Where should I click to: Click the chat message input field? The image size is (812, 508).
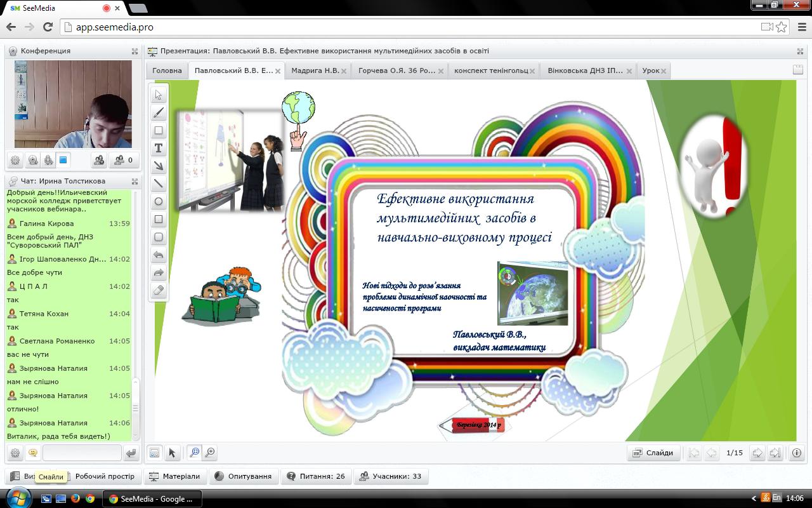coord(81,453)
